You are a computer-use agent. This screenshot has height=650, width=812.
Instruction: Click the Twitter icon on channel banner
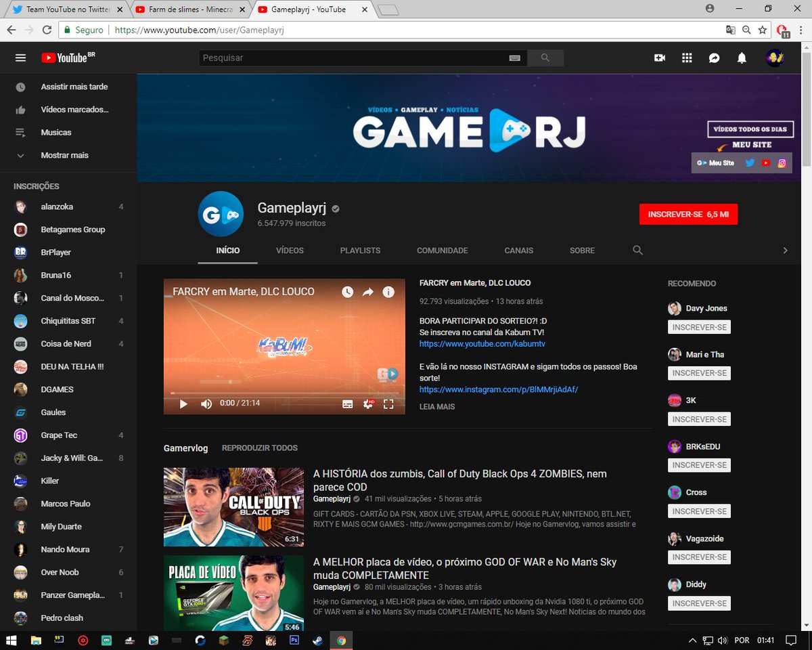coord(750,162)
